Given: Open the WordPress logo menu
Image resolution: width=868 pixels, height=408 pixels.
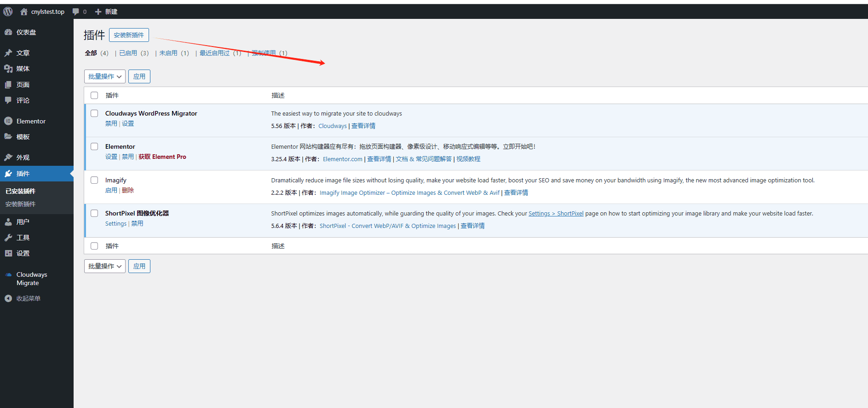Looking at the screenshot, I should pos(8,12).
